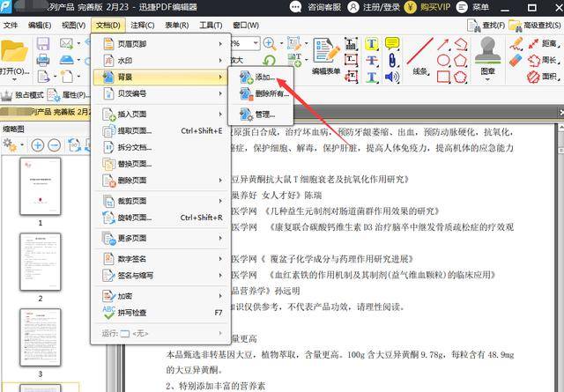This screenshot has width=564, height=392.
Task: Open the zoom percentage dropdown
Action: click(256, 43)
